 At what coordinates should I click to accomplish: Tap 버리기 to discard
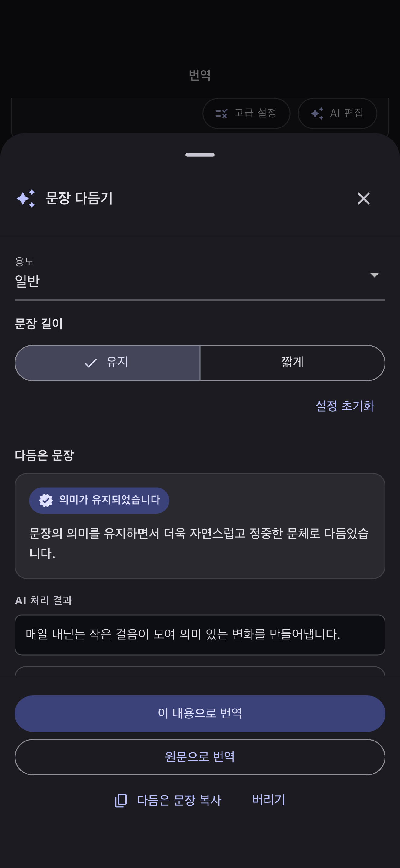pos(269,800)
